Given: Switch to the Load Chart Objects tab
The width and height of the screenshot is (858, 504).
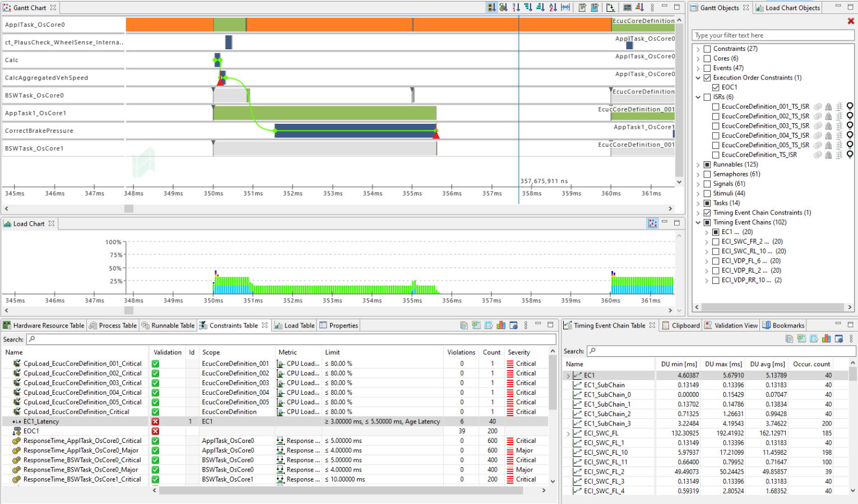Looking at the screenshot, I should (x=787, y=8).
